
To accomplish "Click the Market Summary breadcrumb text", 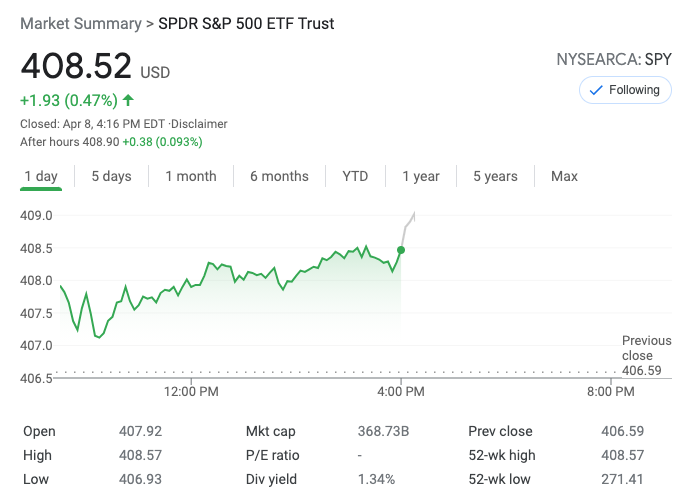I will pos(80,23).
